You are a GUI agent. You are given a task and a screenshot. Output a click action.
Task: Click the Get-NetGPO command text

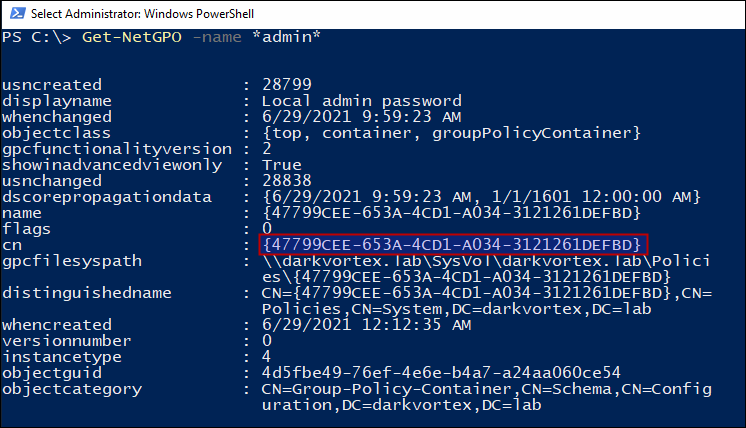point(132,37)
